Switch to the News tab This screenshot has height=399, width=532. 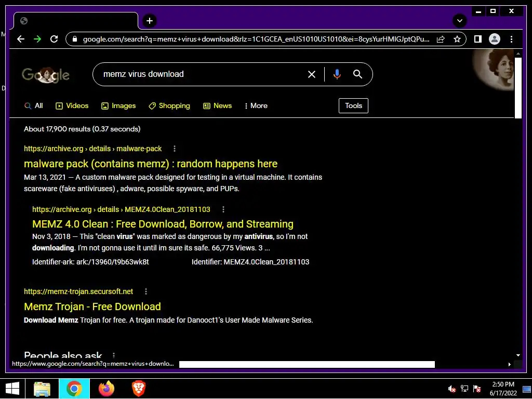coord(218,106)
